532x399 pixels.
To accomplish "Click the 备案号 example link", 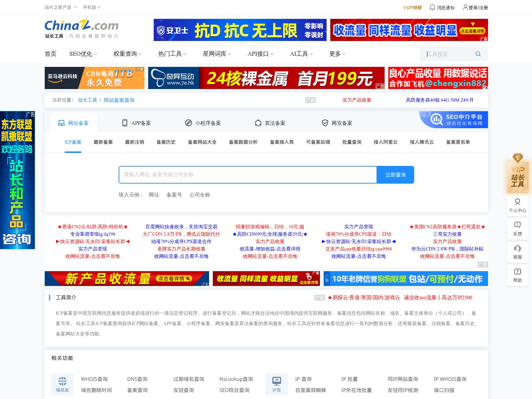I will [174, 195].
